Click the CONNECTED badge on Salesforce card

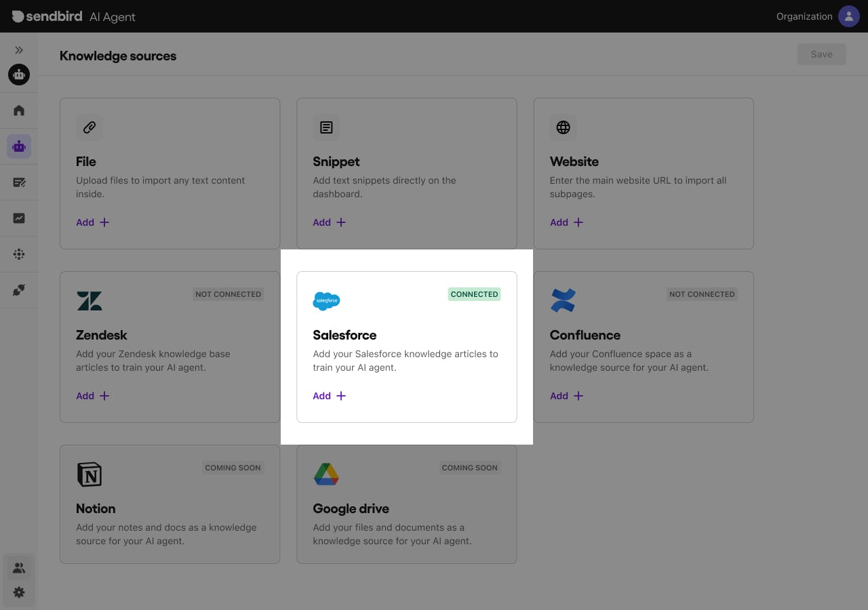pyautogui.click(x=474, y=294)
